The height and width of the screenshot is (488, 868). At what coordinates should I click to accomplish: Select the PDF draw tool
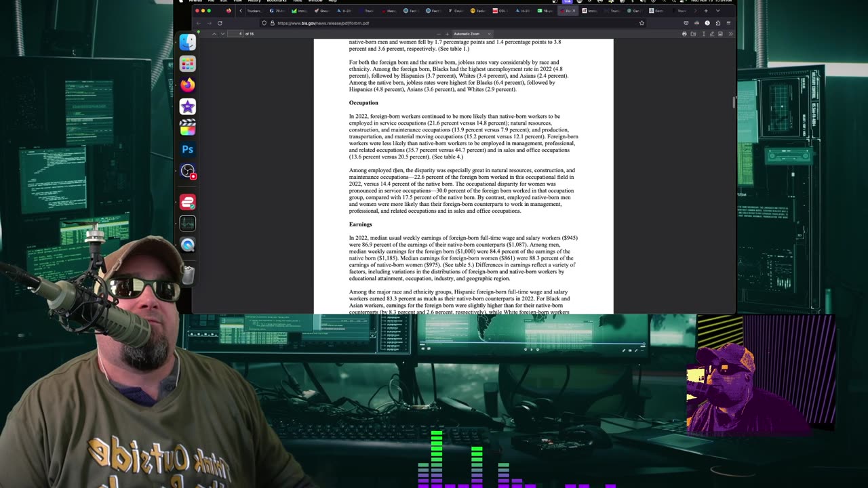(711, 34)
